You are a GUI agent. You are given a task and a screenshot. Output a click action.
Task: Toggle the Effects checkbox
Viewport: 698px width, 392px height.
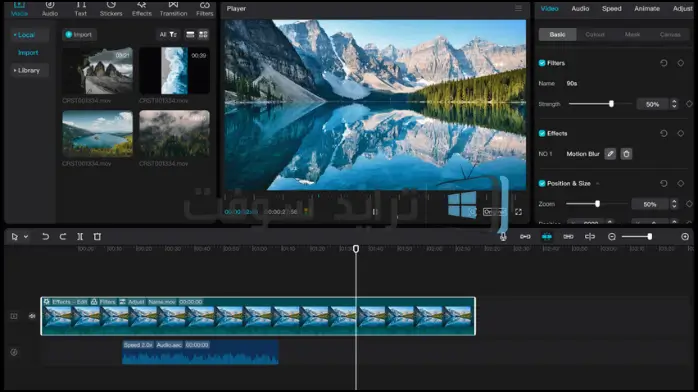[542, 133]
